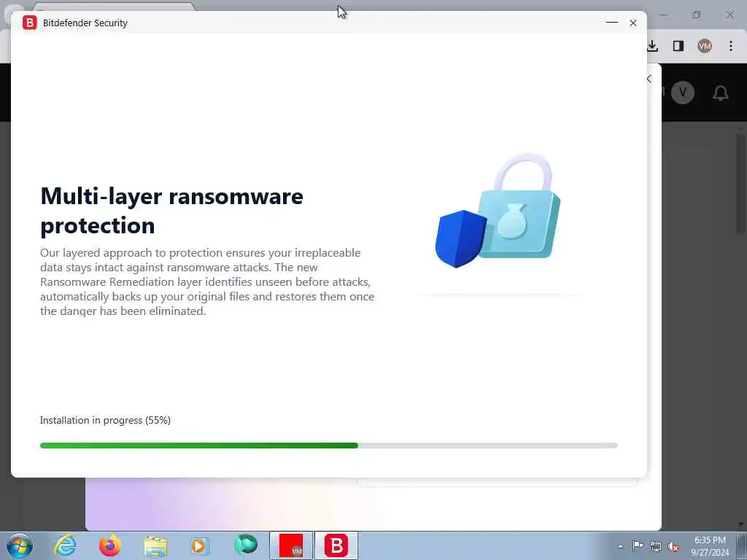This screenshot has height=560, width=747.
Task: Launch Windows Media Player from the taskbar
Action: click(x=198, y=545)
